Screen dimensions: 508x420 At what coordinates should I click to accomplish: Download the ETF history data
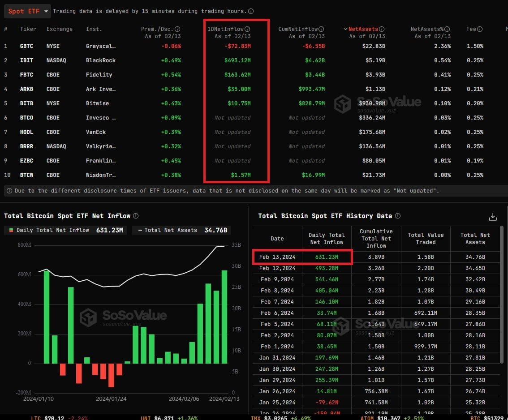pyautogui.click(x=493, y=216)
